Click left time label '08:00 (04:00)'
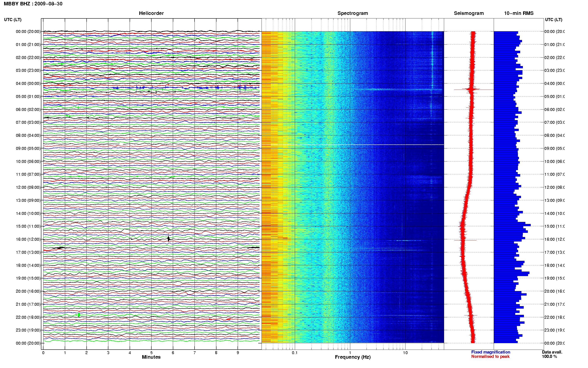 tap(28, 135)
